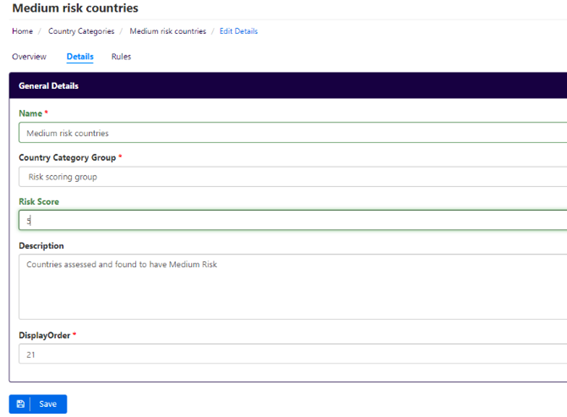
Task: Click the Risk Score label
Action: point(39,201)
